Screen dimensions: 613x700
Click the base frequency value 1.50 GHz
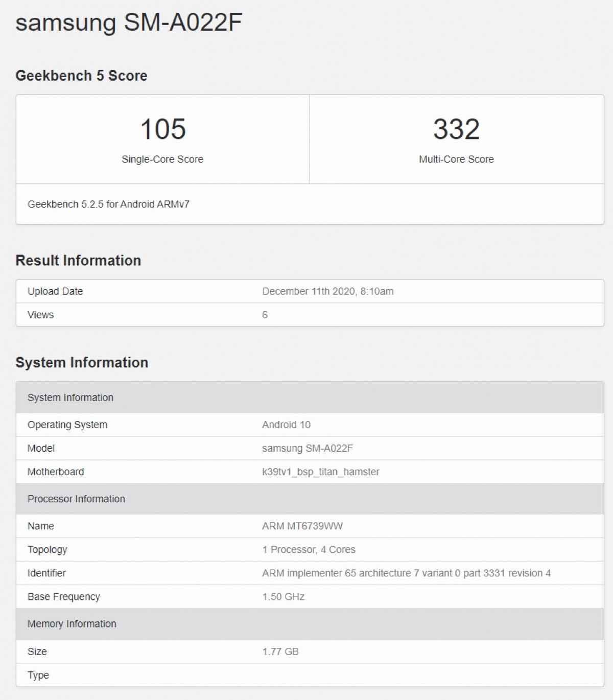(x=283, y=596)
